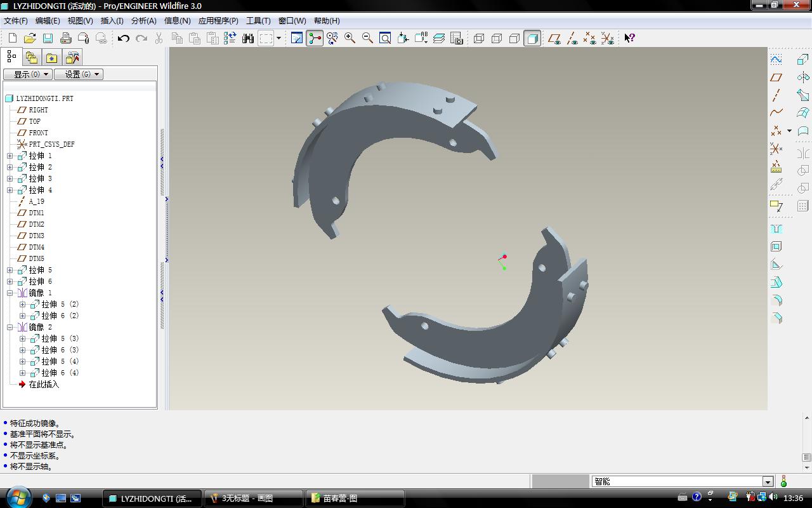
Task: Select DTM3 datum plane in model tree
Action: point(36,236)
